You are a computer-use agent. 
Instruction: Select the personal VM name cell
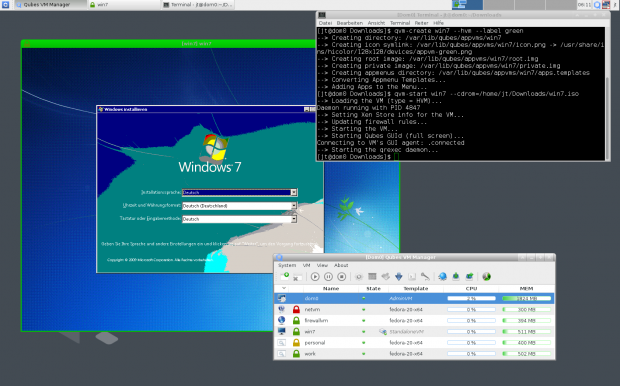click(314, 342)
